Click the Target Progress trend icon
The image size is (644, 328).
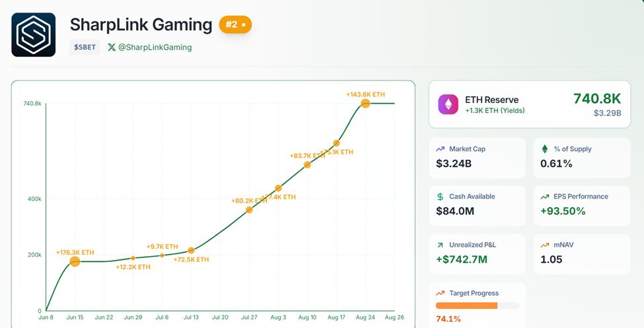[x=440, y=293]
